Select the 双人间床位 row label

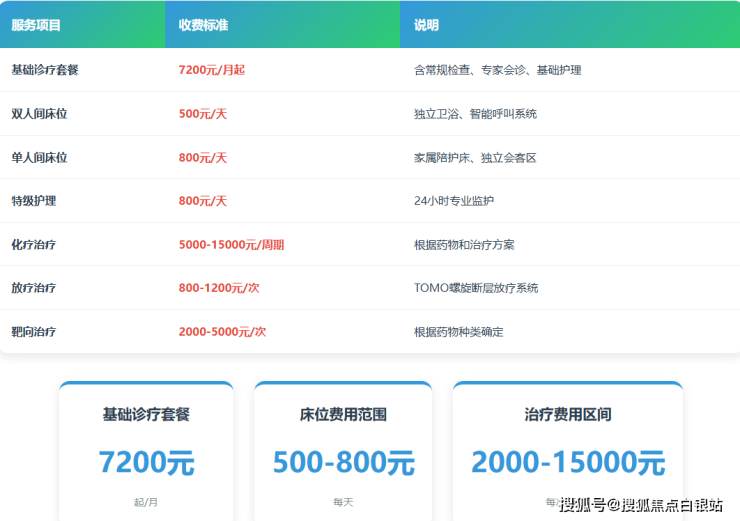39,114
